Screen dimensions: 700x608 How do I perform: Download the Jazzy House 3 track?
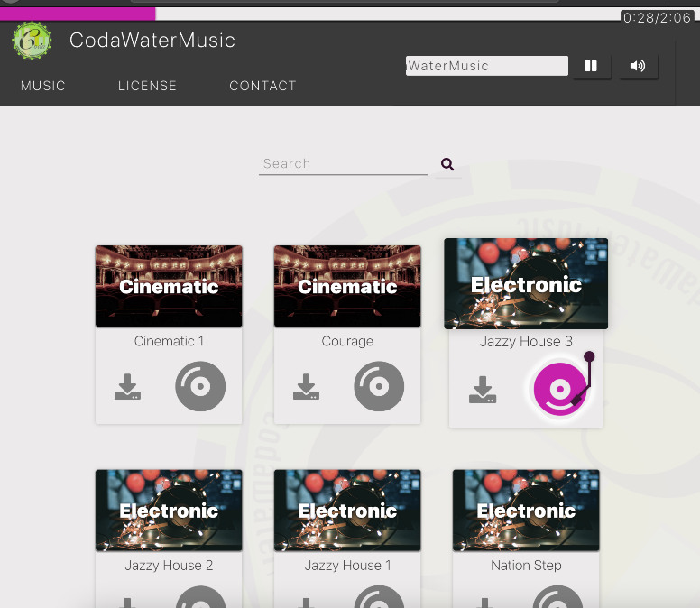[x=483, y=390]
